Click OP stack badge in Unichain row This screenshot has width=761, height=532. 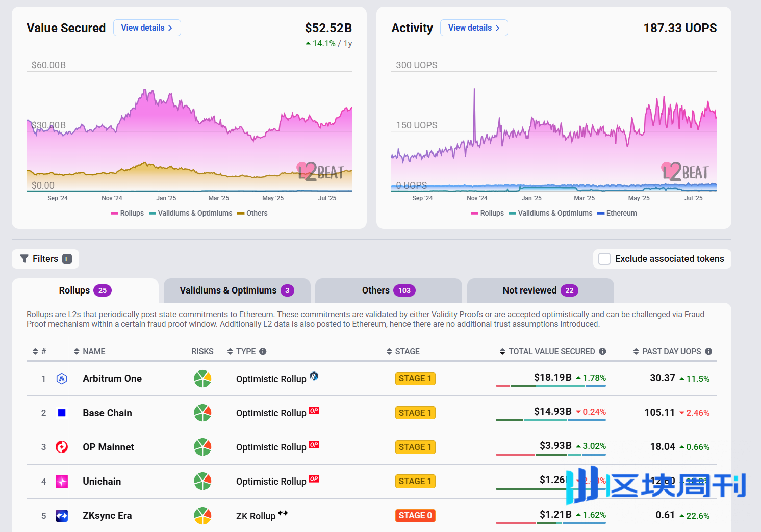point(314,478)
